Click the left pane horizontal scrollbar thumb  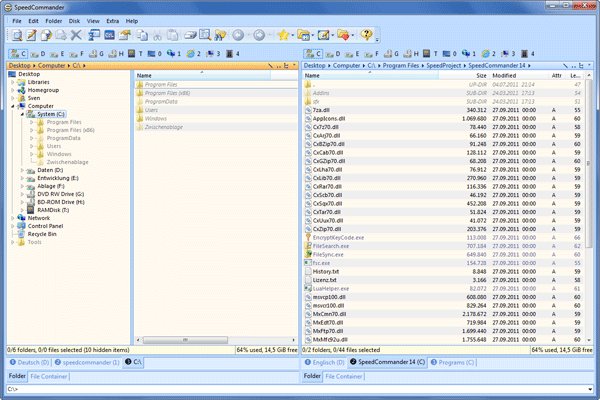(185, 340)
